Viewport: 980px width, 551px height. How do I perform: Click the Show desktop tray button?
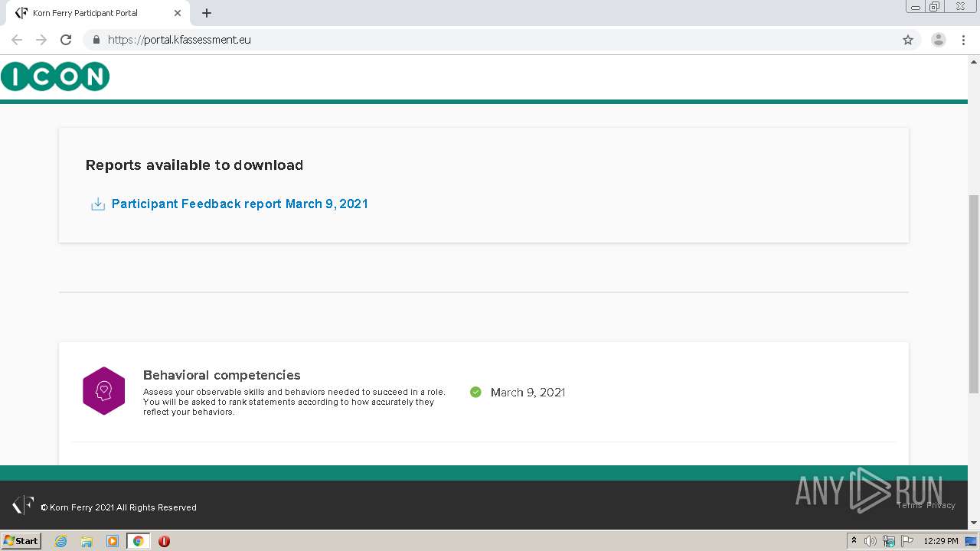(x=972, y=541)
